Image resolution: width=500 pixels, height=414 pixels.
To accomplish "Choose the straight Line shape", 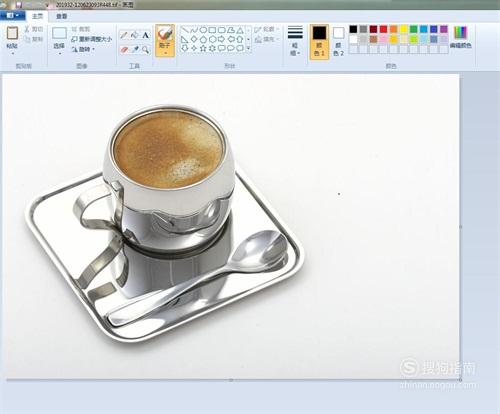I will click(185, 30).
